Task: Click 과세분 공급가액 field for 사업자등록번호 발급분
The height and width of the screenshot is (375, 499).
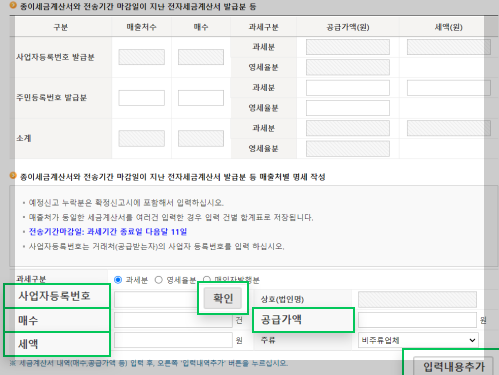Action: [348, 47]
